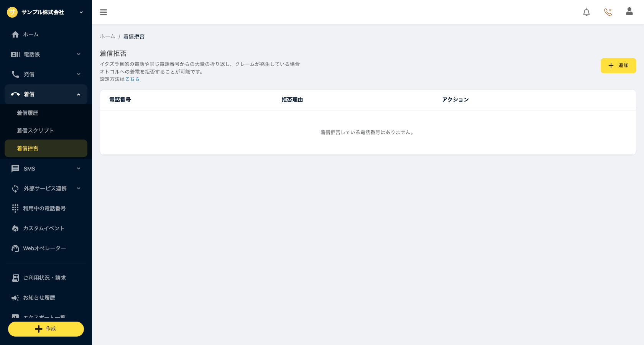Click the SMS message bubble icon

(x=15, y=169)
